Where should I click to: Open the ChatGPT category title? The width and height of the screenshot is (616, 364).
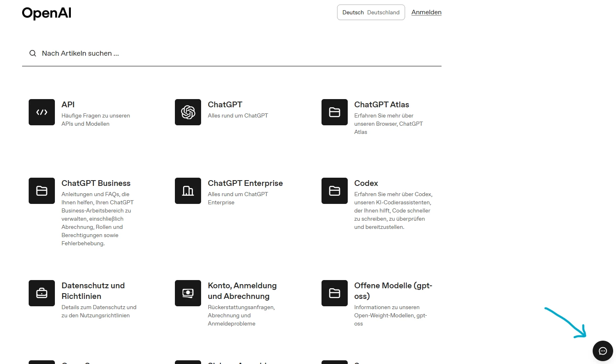(225, 104)
